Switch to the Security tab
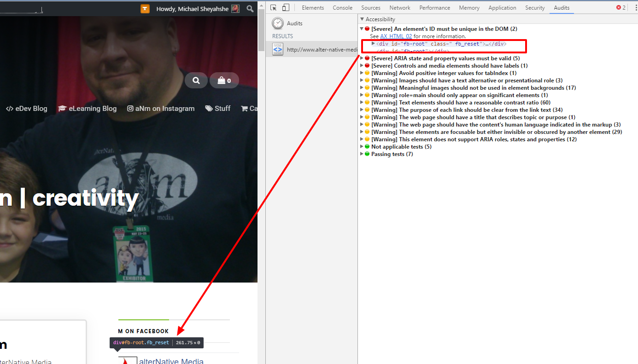This screenshot has width=638, height=364. [x=535, y=8]
